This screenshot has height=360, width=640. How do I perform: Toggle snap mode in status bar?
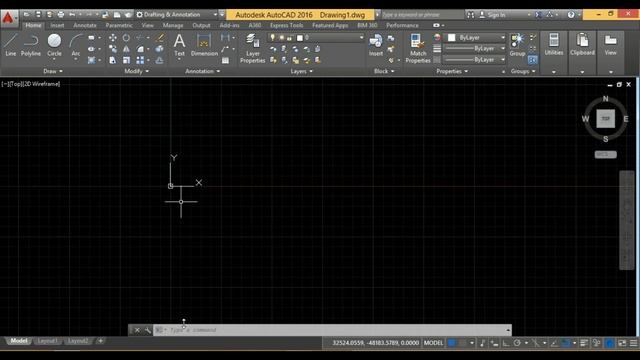coord(462,343)
